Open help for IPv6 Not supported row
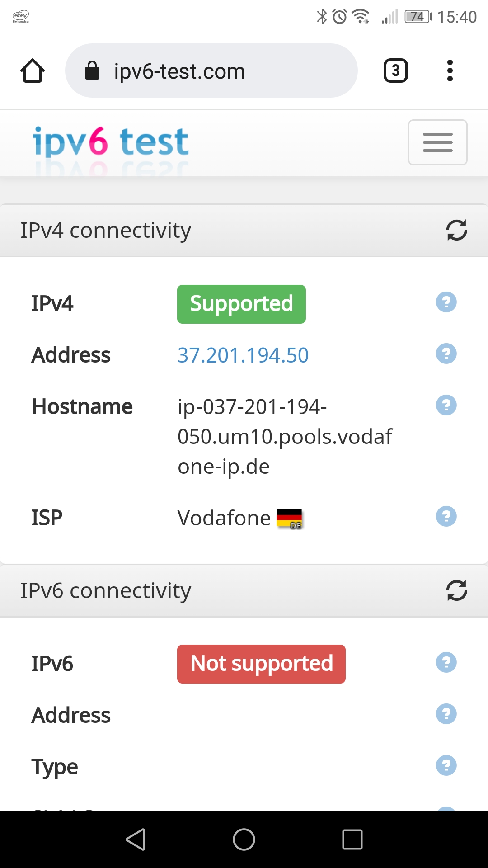The height and width of the screenshot is (868, 488). [446, 662]
